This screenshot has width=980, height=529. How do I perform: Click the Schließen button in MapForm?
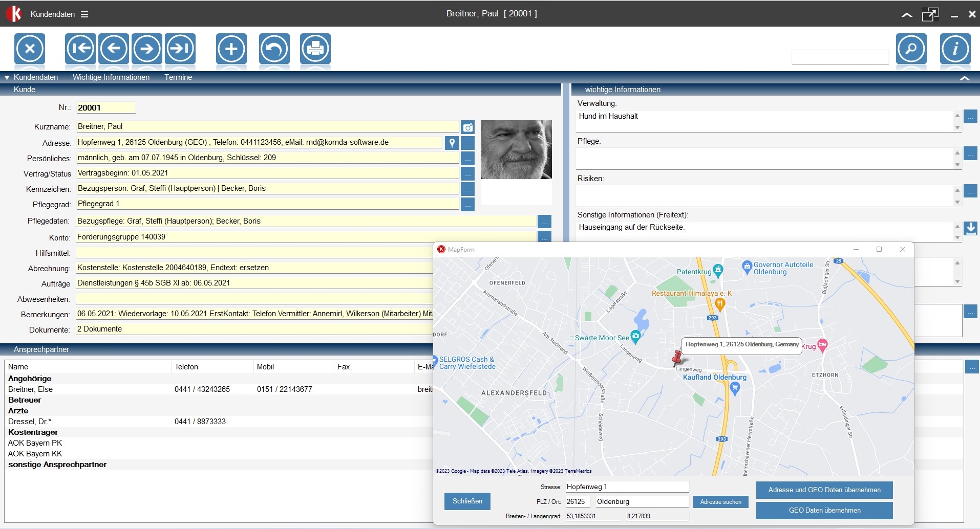tap(467, 501)
